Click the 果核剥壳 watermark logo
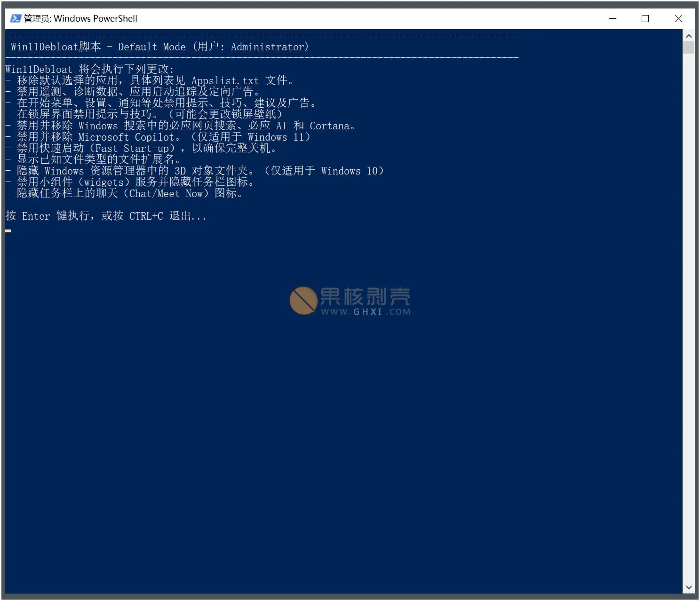This screenshot has width=700, height=601. (x=303, y=300)
